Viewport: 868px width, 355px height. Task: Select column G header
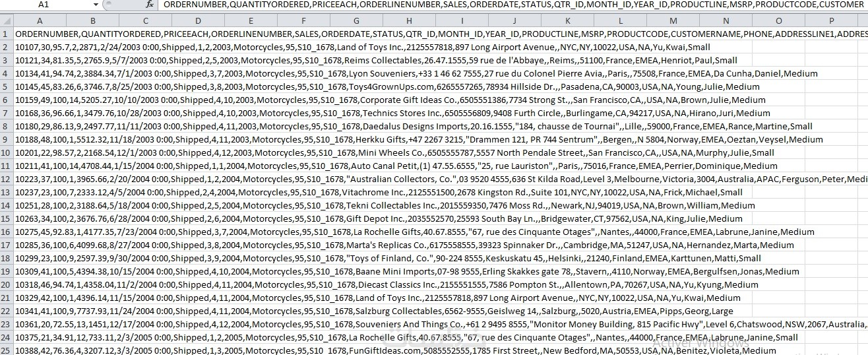coord(356,20)
